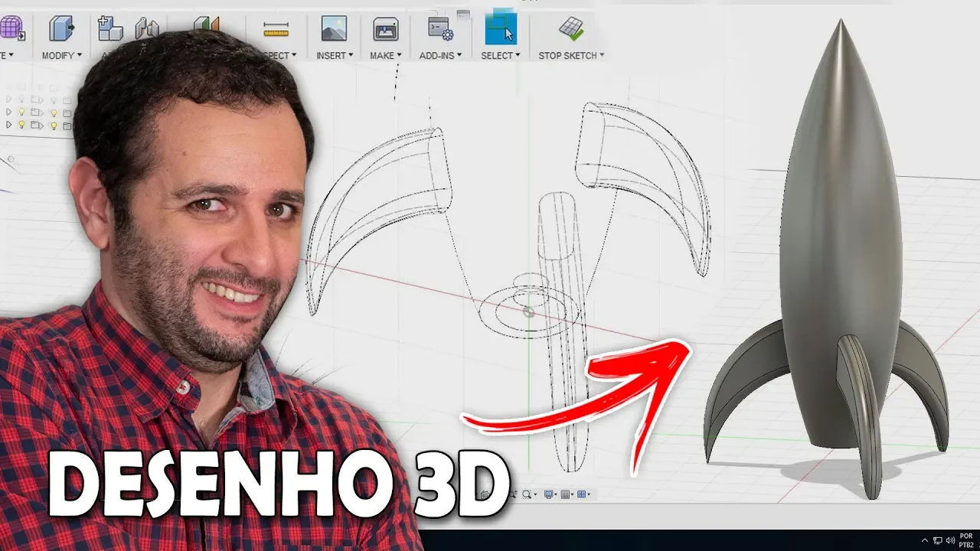Click the Stop Sketch checkmark icon
This screenshot has width=980, height=551.
571,28
